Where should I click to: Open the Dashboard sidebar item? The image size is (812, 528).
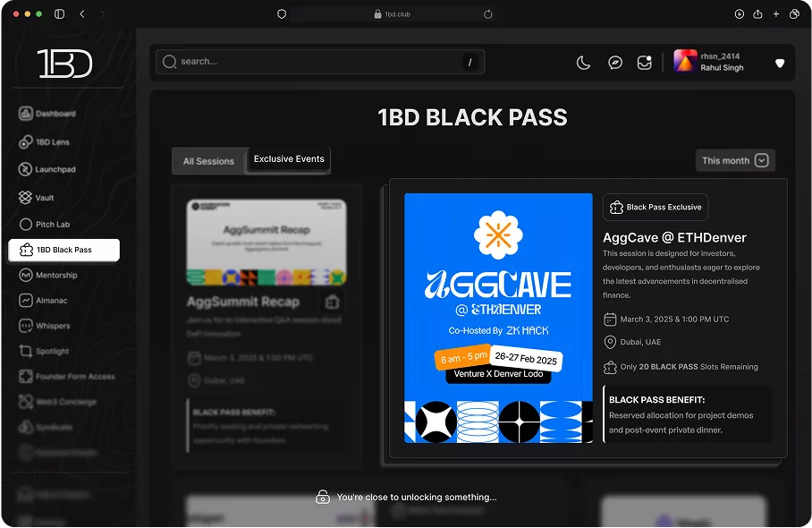pos(47,114)
